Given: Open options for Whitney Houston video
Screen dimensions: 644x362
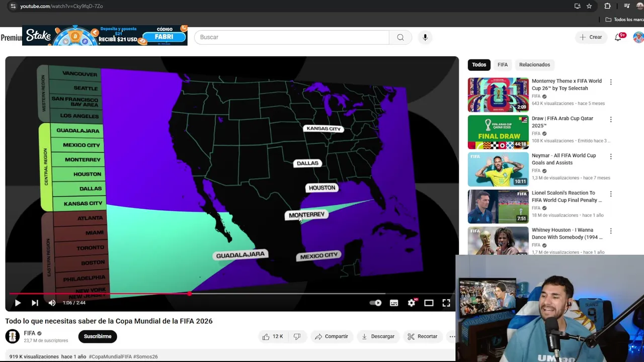Looking at the screenshot, I should click(x=611, y=231).
